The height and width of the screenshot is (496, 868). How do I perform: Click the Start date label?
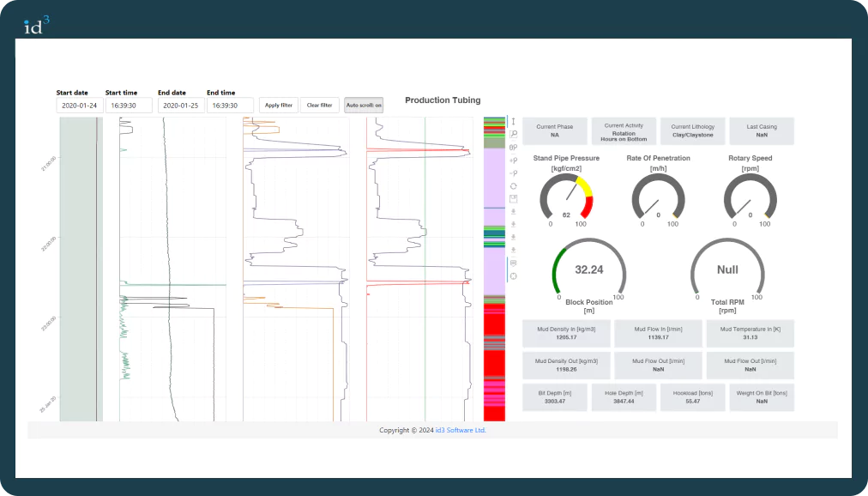pyautogui.click(x=72, y=93)
